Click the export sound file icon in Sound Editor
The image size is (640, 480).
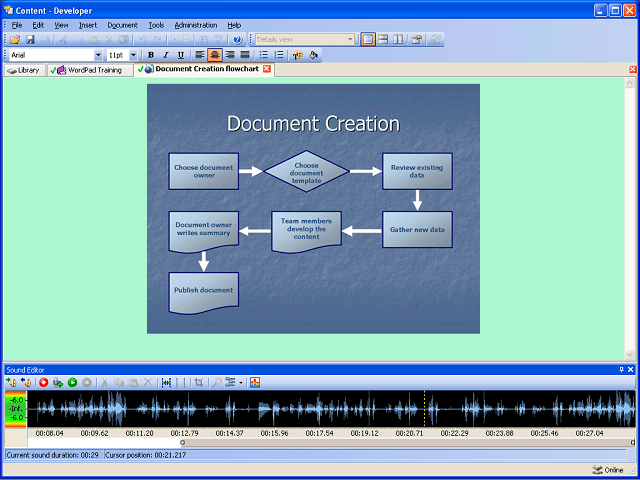click(25, 382)
